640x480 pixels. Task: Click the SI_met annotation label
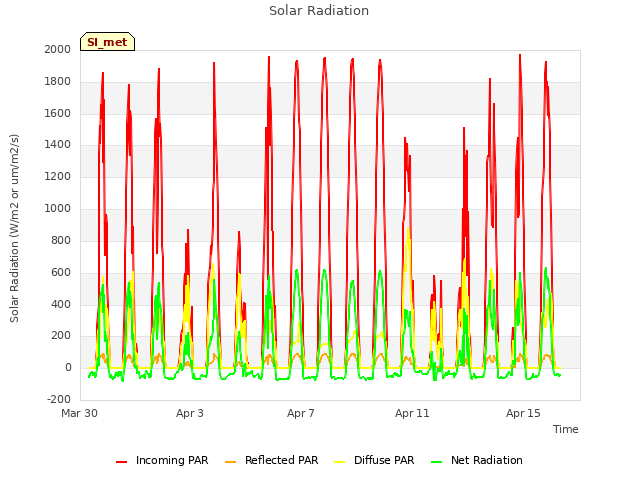point(107,42)
